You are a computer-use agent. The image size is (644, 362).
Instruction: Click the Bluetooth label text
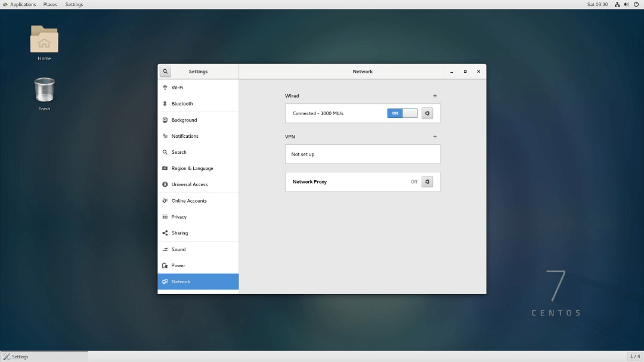point(182,104)
